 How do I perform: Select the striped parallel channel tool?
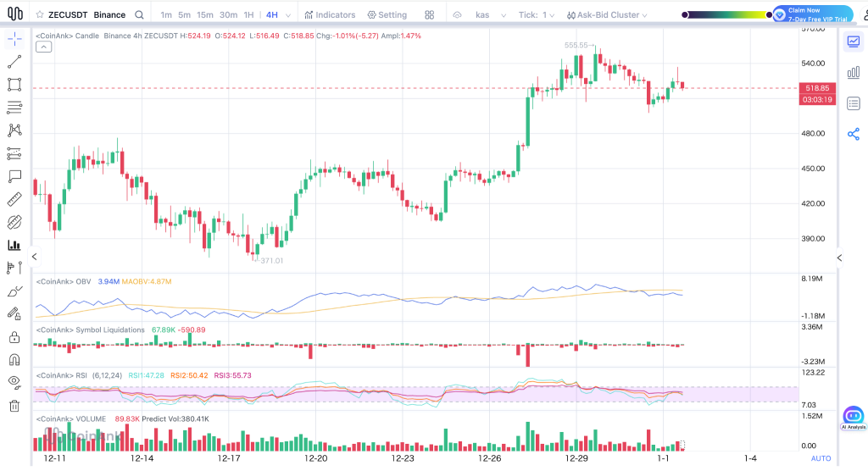(x=14, y=222)
